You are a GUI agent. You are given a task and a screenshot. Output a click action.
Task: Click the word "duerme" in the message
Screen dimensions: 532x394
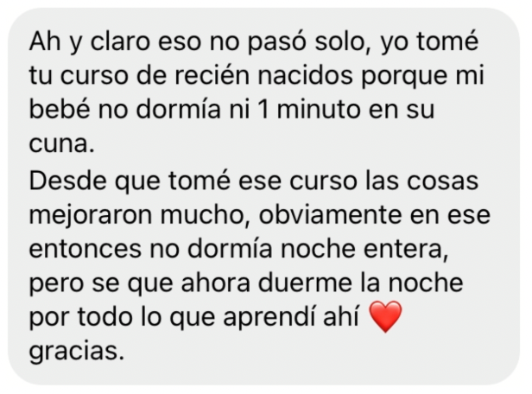pyautogui.click(x=305, y=283)
